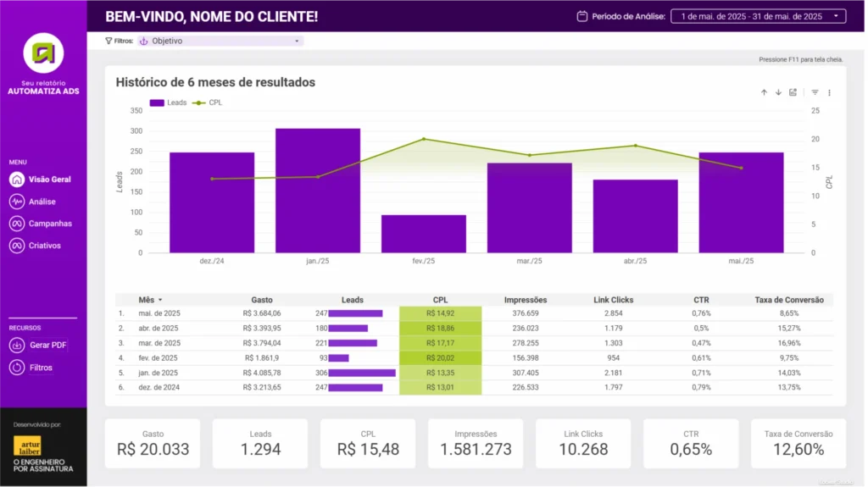Click the Taxa de Conversão 12,60% scorecard

pos(798,444)
